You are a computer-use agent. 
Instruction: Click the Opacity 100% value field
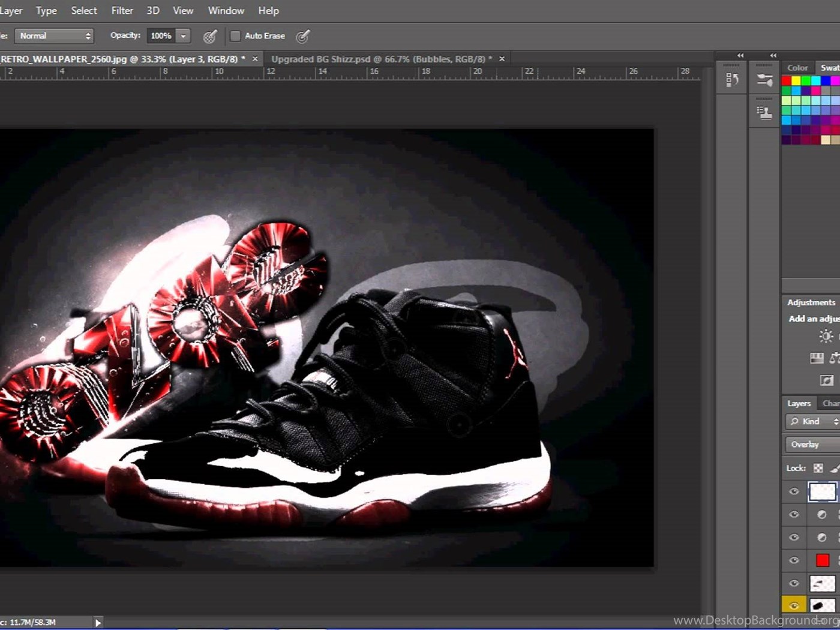pos(161,36)
